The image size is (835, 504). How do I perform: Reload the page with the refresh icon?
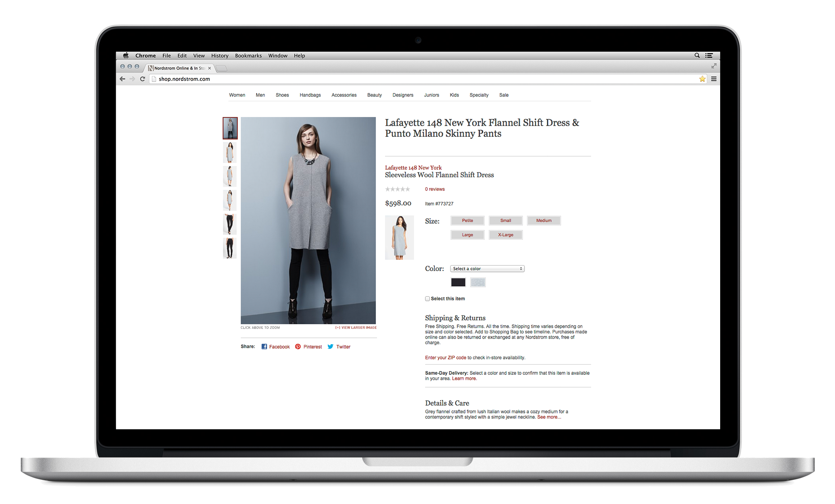(x=142, y=79)
